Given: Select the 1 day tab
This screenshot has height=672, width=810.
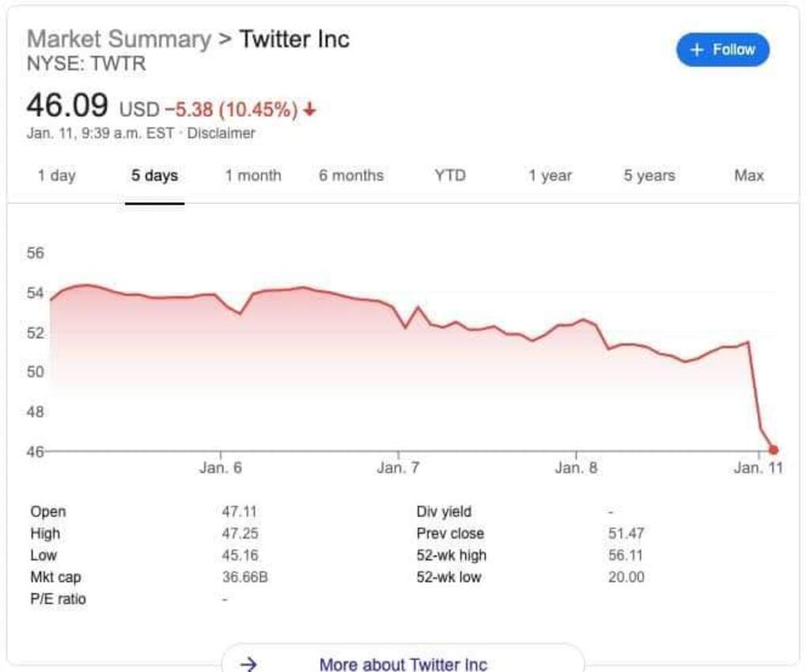Looking at the screenshot, I should pyautogui.click(x=56, y=176).
